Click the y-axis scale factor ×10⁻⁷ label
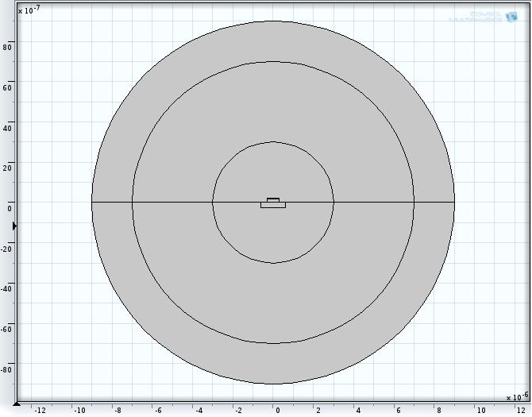The image size is (532, 417). 29,10
